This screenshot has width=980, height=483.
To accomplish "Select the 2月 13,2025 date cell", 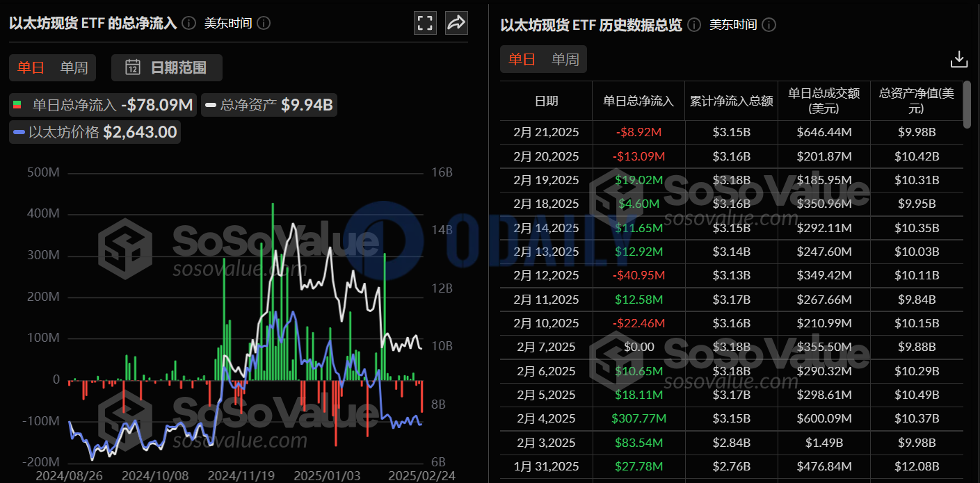I will point(546,251).
